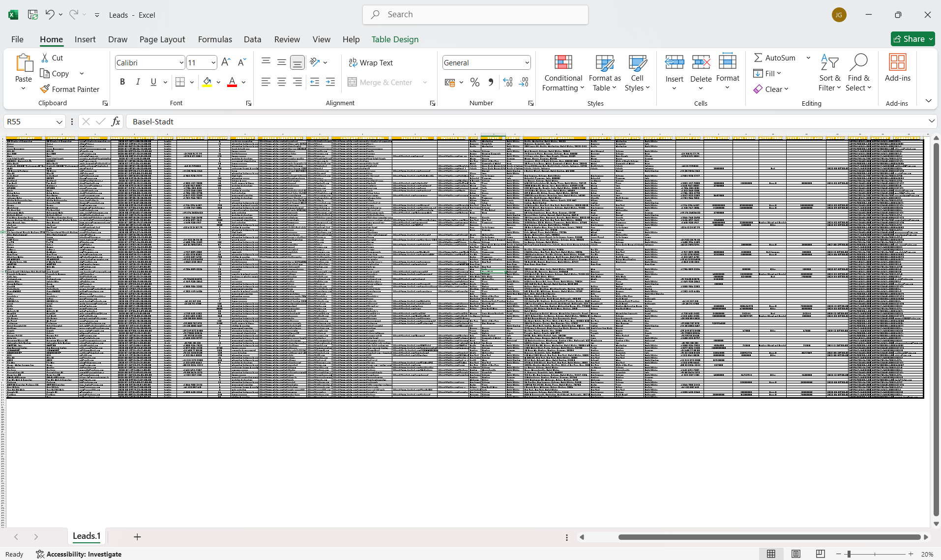Viewport: 941px width, 560px height.
Task: Click the zoom slider handle
Action: (x=849, y=554)
